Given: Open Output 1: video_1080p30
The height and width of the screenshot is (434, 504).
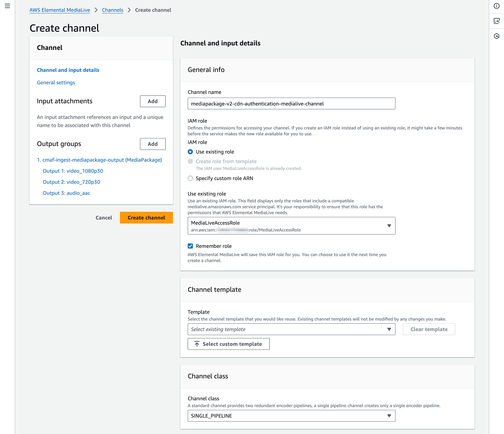Looking at the screenshot, I should [73, 171].
